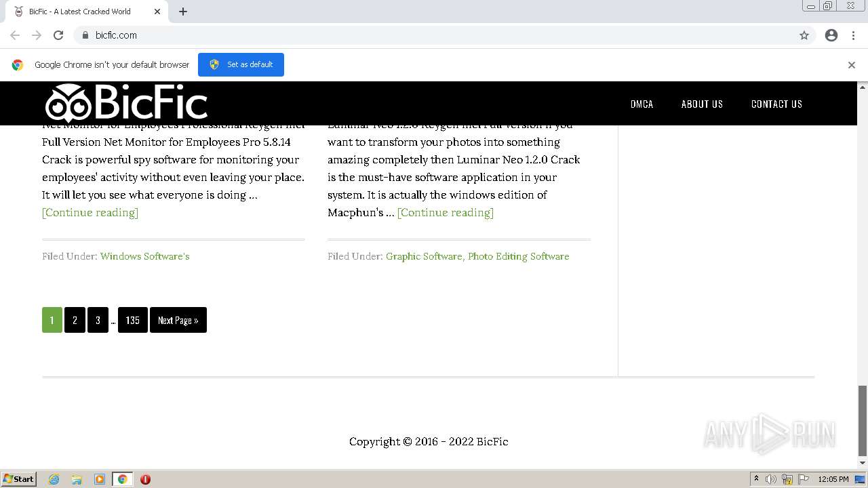
Task: Go to pagination page 2
Action: 75,320
